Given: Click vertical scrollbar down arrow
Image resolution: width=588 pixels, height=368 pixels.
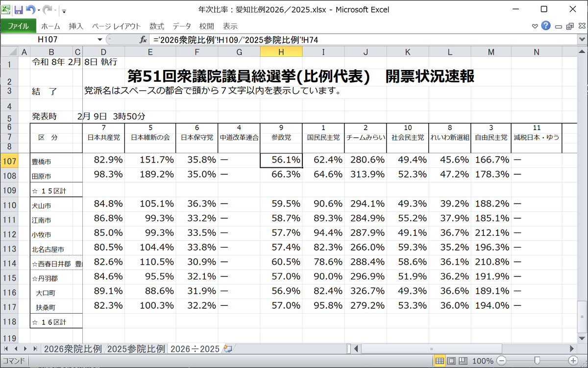Looking at the screenshot, I should click(583, 339).
